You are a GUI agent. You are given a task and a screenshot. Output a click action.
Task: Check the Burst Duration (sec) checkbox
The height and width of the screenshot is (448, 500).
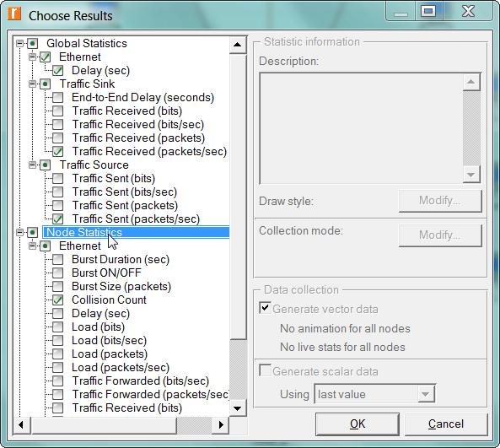tap(57, 259)
